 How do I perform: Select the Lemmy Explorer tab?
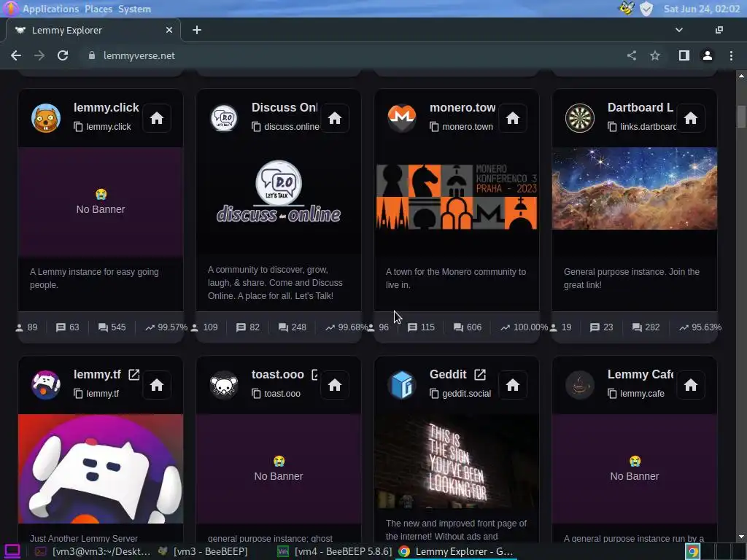pos(93,30)
